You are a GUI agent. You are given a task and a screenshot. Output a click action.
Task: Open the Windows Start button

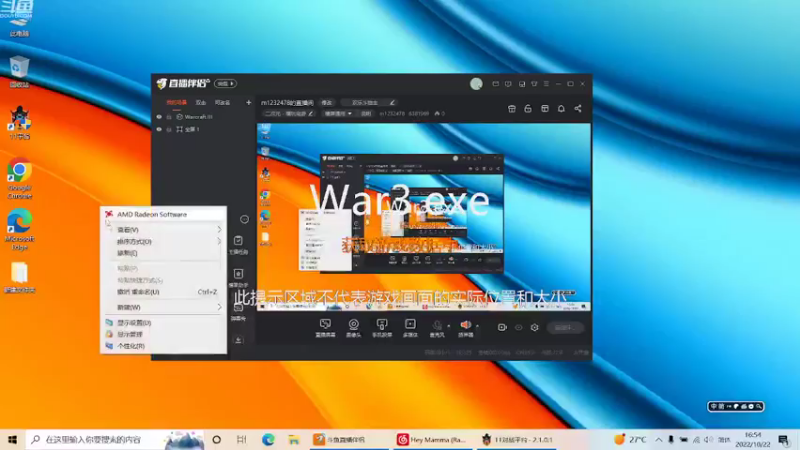tap(12, 440)
